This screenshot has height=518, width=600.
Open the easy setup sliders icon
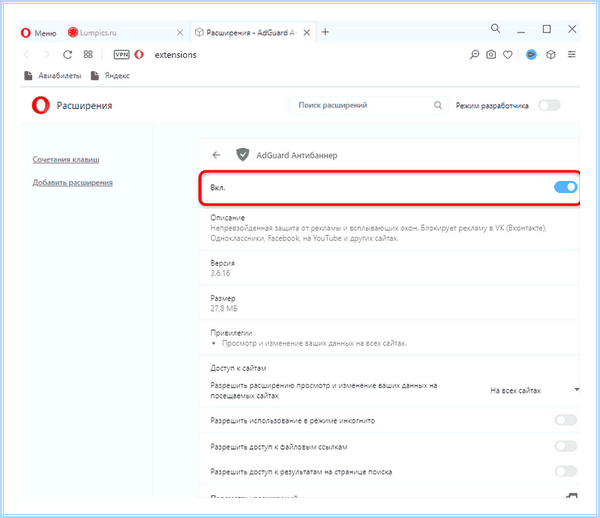coord(572,54)
